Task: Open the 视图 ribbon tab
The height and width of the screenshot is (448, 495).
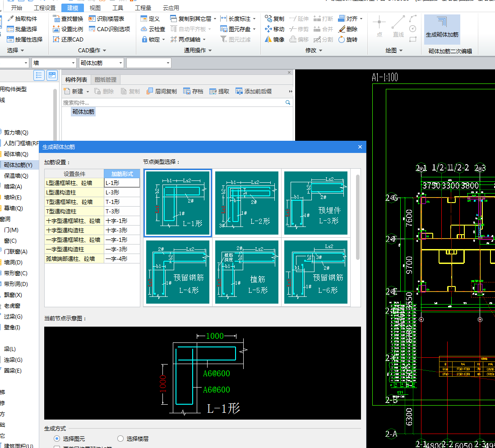Action: tap(95, 8)
